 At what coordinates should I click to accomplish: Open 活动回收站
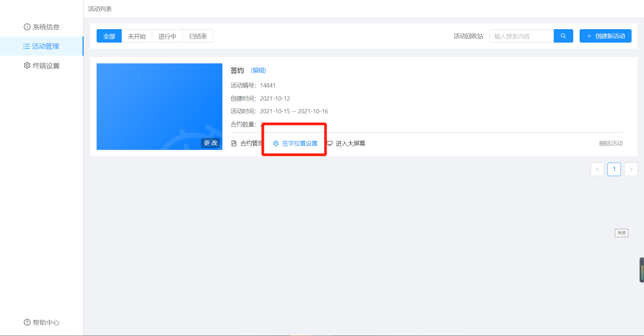[468, 36]
